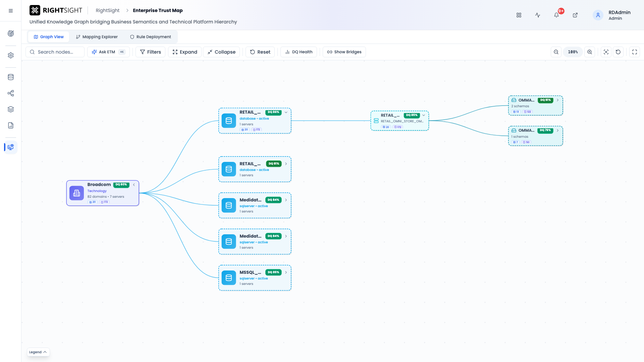Image resolution: width=644 pixels, height=362 pixels.
Task: Click in Search nodes field
Action: [55, 52]
